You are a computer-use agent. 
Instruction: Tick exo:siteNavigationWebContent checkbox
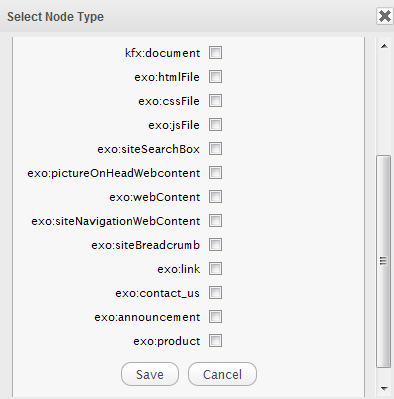click(215, 221)
